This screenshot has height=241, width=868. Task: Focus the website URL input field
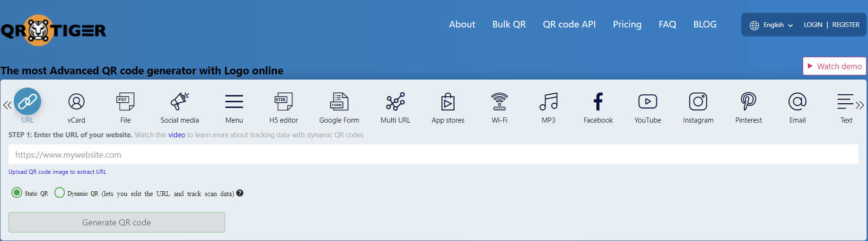[433, 154]
